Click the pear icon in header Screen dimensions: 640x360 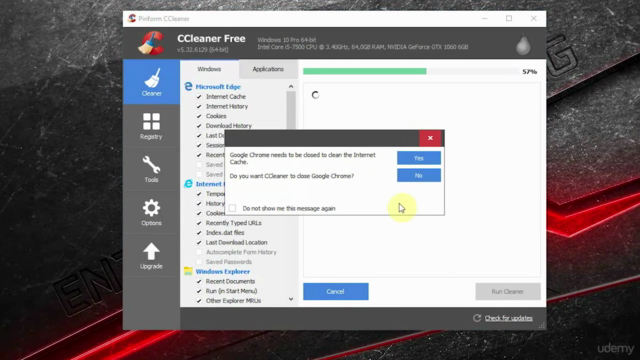pyautogui.click(x=523, y=44)
